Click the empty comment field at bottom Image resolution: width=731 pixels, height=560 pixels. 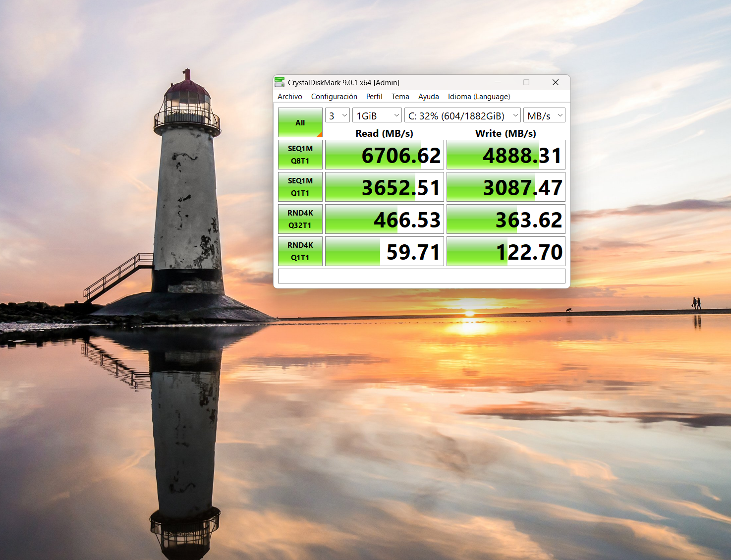click(421, 276)
